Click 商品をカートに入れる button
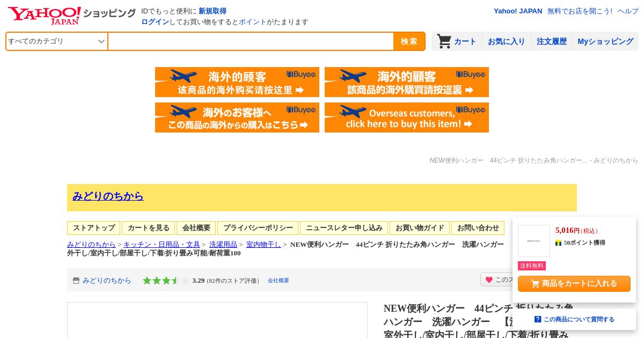The height and width of the screenshot is (338, 644). [x=574, y=284]
